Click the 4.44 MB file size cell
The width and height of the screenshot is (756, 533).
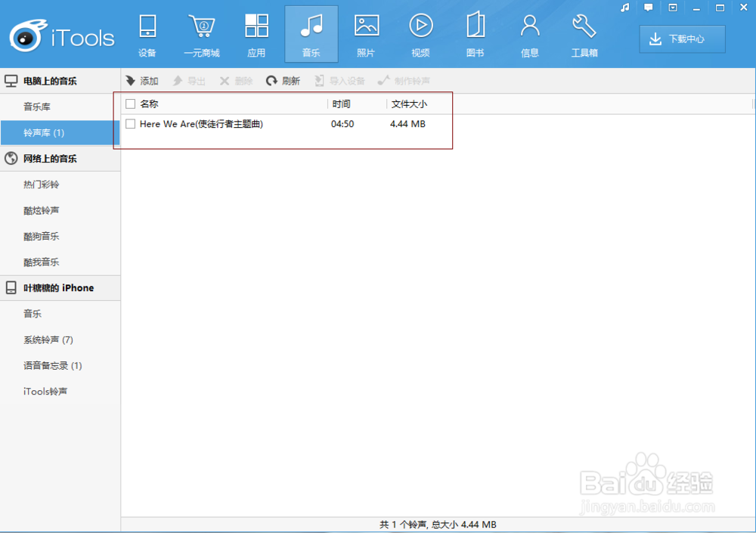pos(408,124)
